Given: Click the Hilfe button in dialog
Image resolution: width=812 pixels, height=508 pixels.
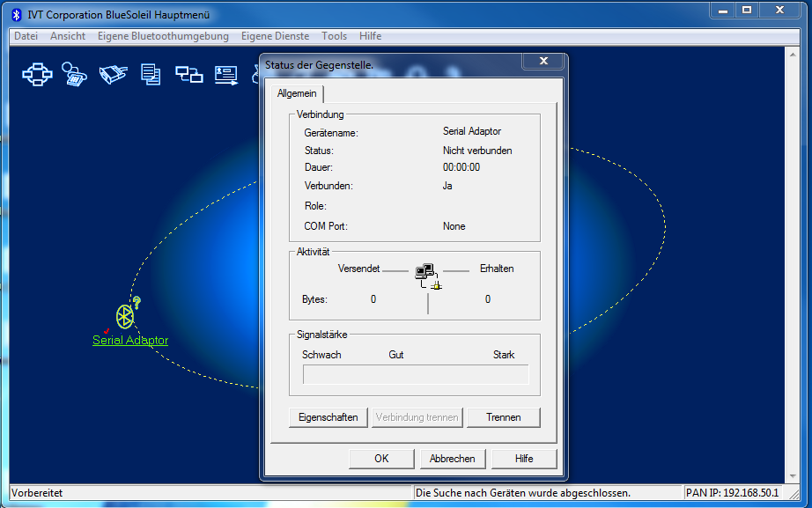Looking at the screenshot, I should coord(524,459).
